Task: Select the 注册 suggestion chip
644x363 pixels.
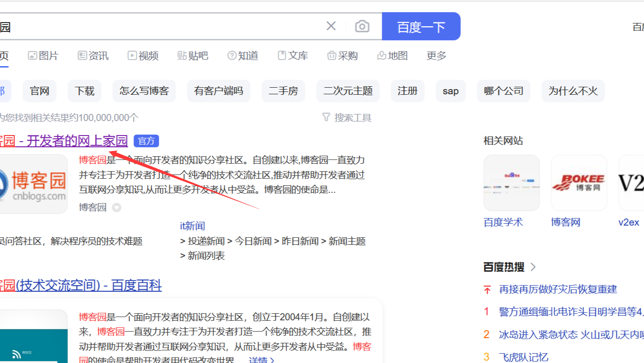Action: click(407, 91)
